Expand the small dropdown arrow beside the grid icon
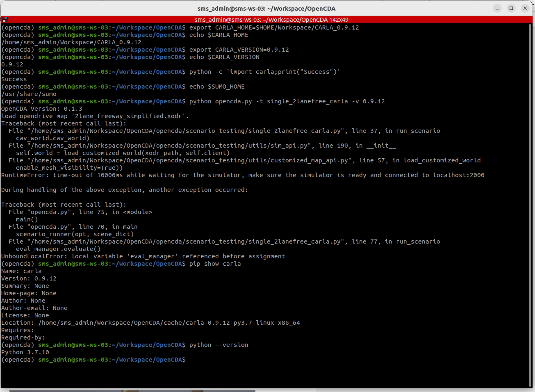 coord(7,21)
